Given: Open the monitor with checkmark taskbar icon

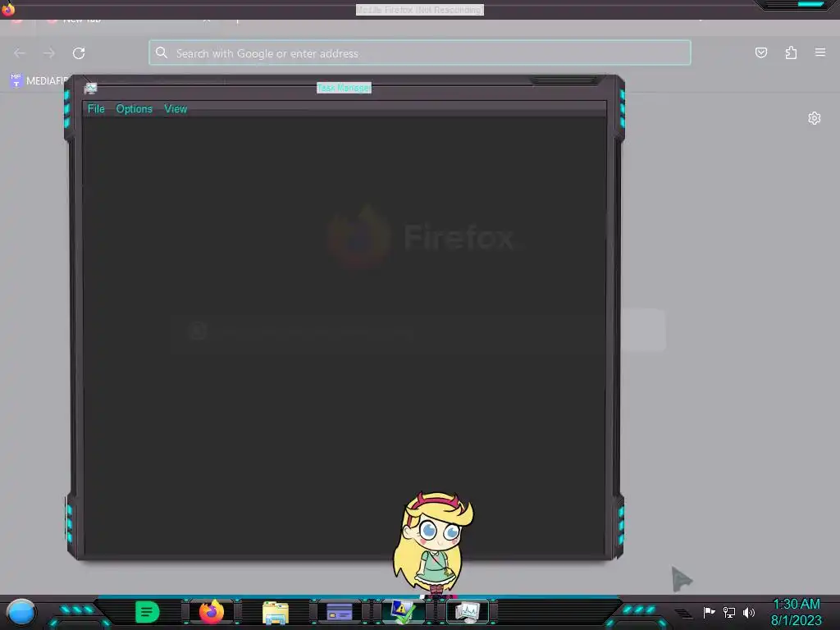Looking at the screenshot, I should click(403, 612).
